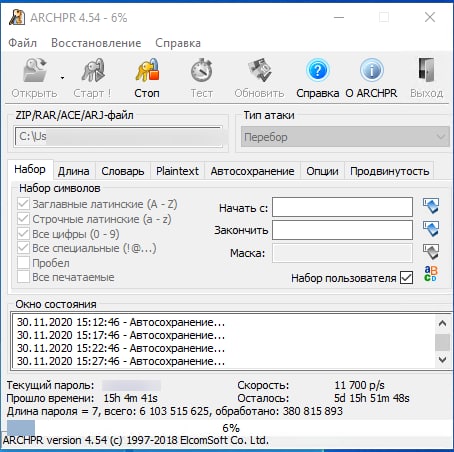Switch to the Набор tab
Viewport: 454px width, 452px height.
(30, 169)
